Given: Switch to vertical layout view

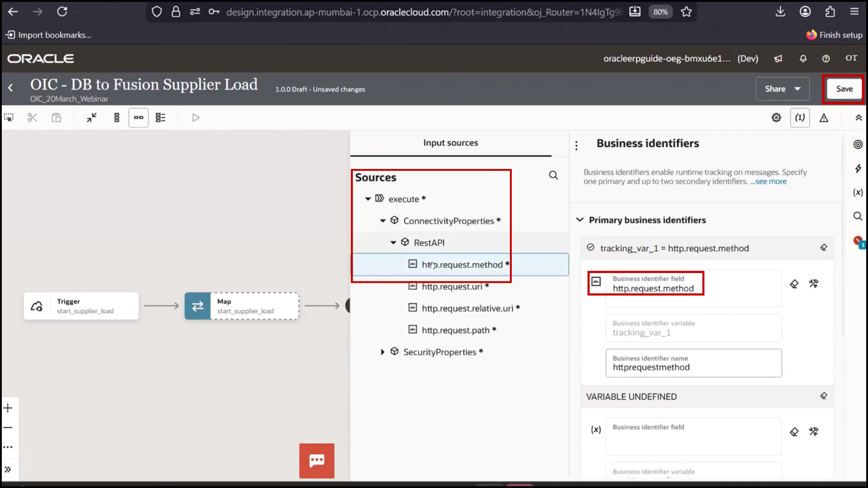Looking at the screenshot, I should click(x=117, y=117).
